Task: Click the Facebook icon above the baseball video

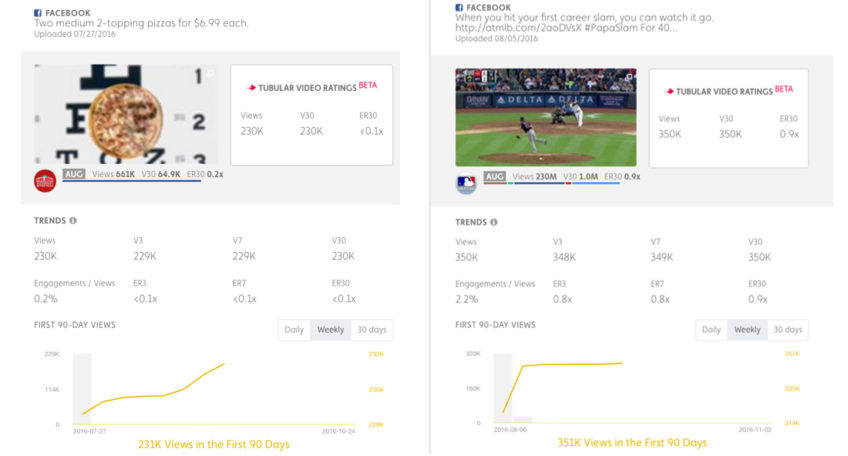Action: click(x=459, y=7)
